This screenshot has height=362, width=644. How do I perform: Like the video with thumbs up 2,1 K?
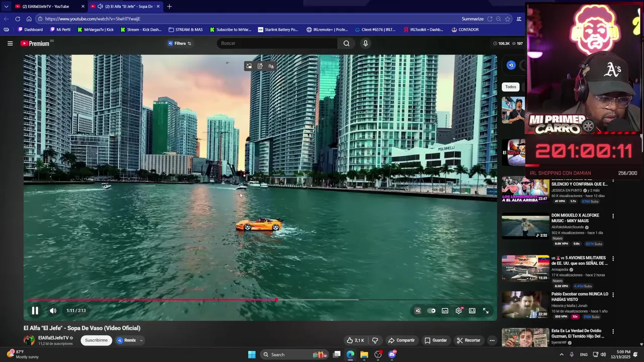(355, 340)
